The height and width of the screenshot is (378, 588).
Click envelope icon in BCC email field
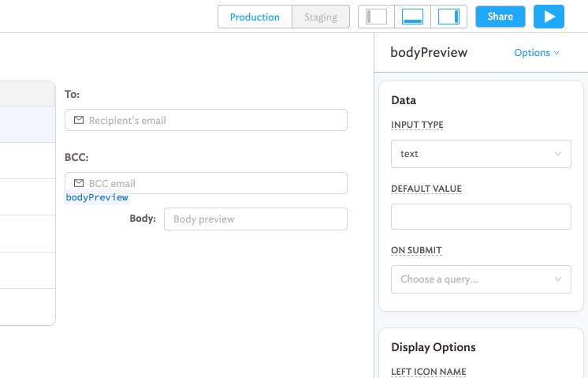(79, 183)
